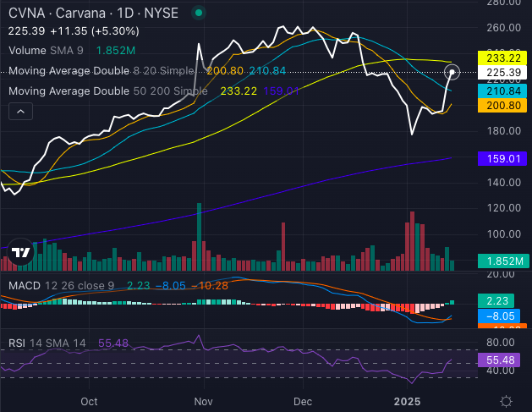The width and height of the screenshot is (532, 412).
Task: Click the cyan 210.84 price axis label
Action: (x=502, y=91)
